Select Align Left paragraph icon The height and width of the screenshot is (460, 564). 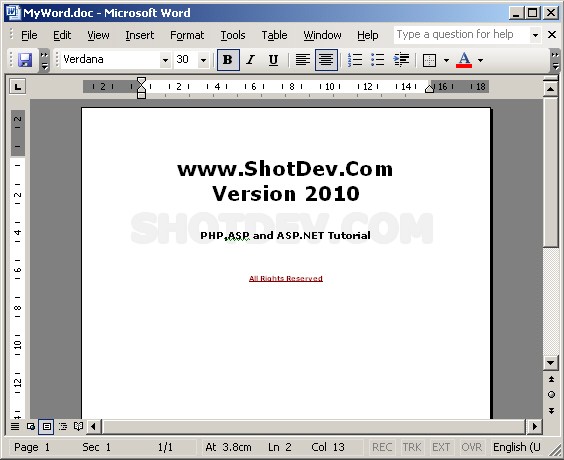click(x=303, y=60)
